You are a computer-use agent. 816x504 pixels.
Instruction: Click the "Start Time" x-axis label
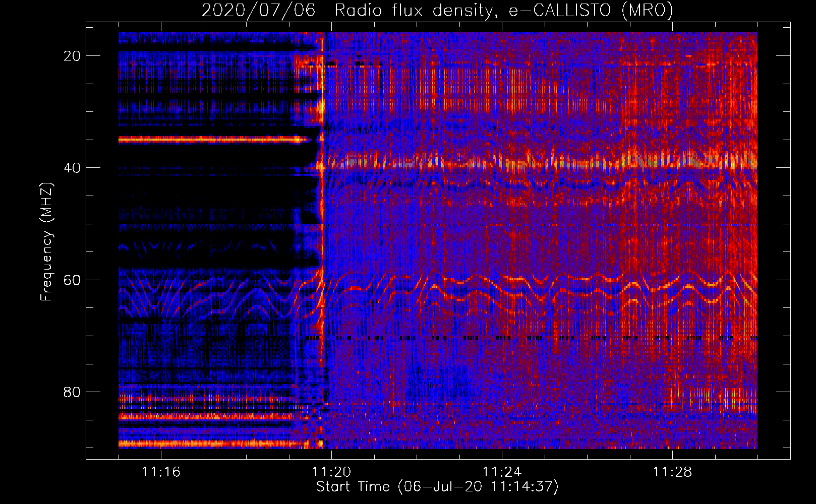[x=437, y=487]
